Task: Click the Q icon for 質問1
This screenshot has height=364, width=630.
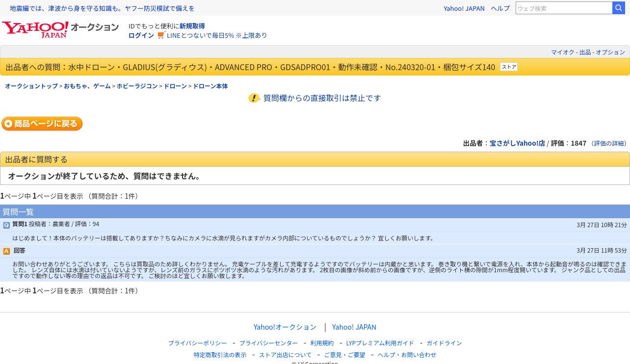Action: pyautogui.click(x=6, y=225)
